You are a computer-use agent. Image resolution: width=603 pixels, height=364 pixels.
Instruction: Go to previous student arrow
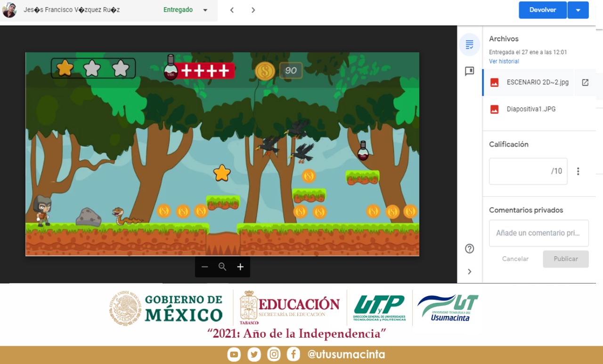232,10
